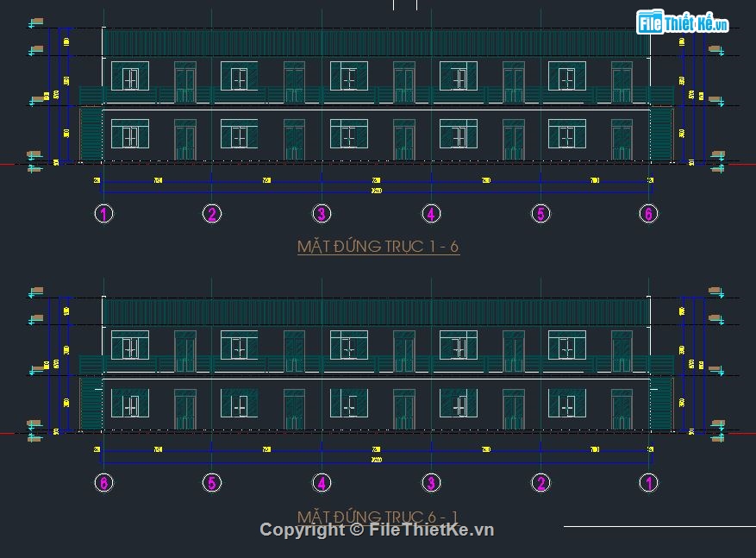Pick axis bubble 3 in the TRỤC 6 - 1 elevation
Viewport: 756px width, 558px height.
point(431,483)
